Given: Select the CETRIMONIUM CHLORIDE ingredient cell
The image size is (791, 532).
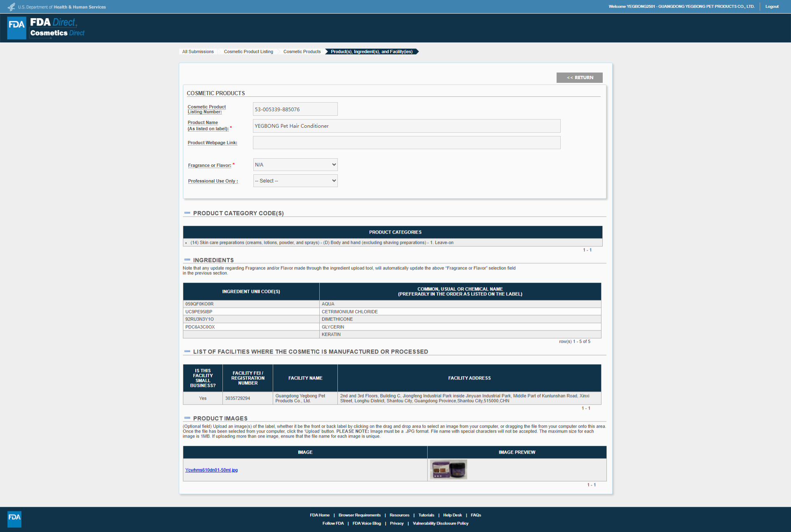Looking at the screenshot, I should click(460, 312).
